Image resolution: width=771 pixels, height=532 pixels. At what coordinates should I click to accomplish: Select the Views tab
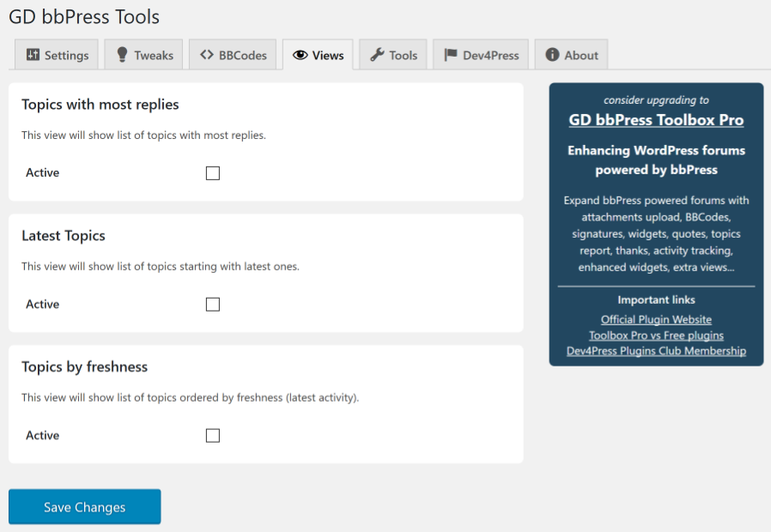pos(318,55)
